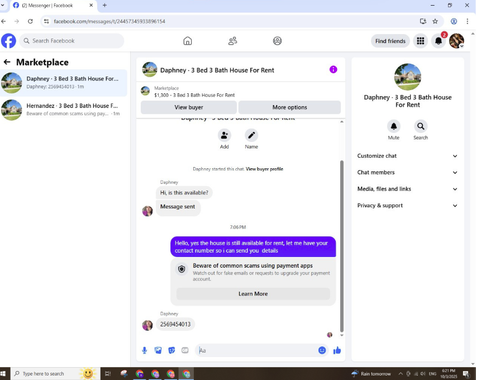This screenshot has height=380, width=500.
Task: Click the purple conversation info icon
Action: pyautogui.click(x=333, y=69)
